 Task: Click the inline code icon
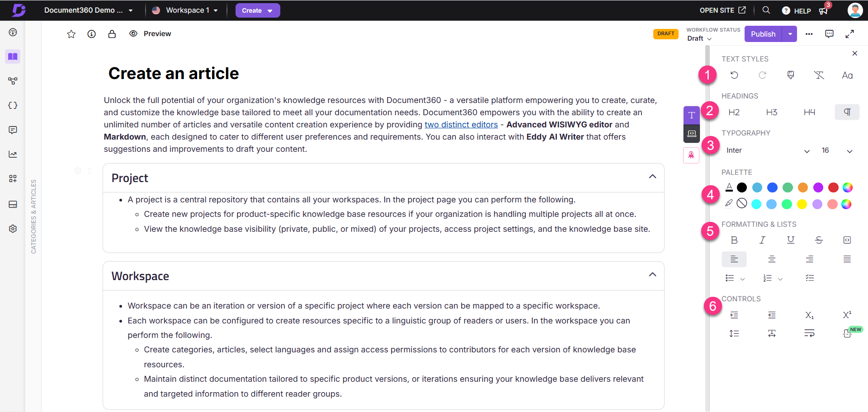[x=847, y=240]
